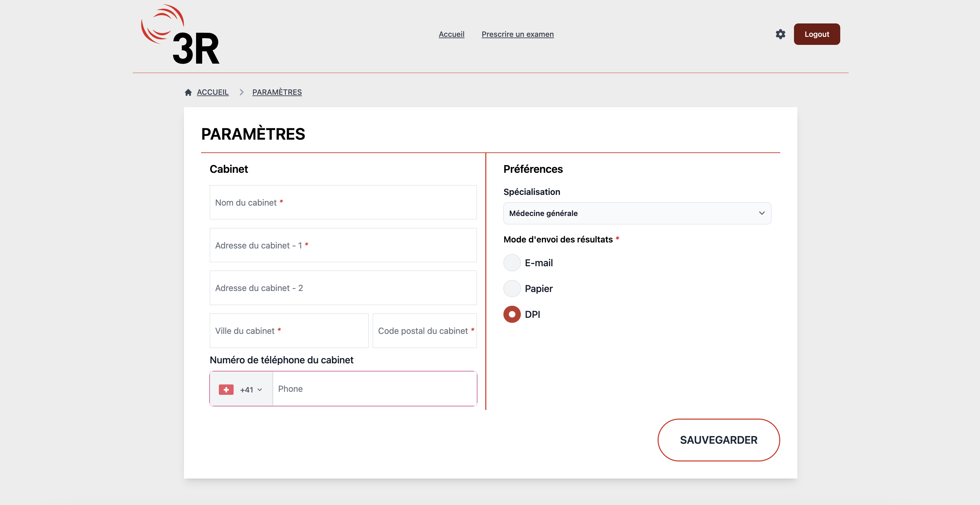This screenshot has height=505, width=980.
Task: Click the Logout button
Action: 816,34
